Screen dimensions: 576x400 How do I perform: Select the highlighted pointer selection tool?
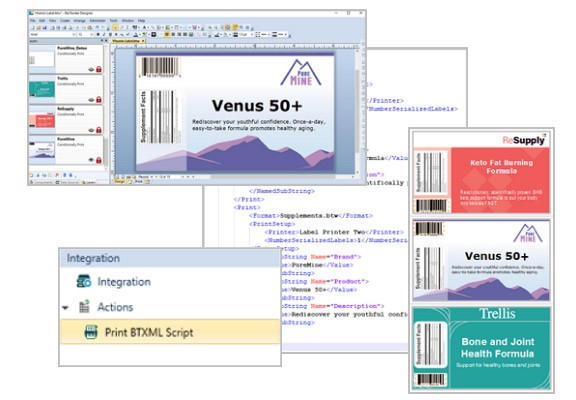[x=115, y=28]
